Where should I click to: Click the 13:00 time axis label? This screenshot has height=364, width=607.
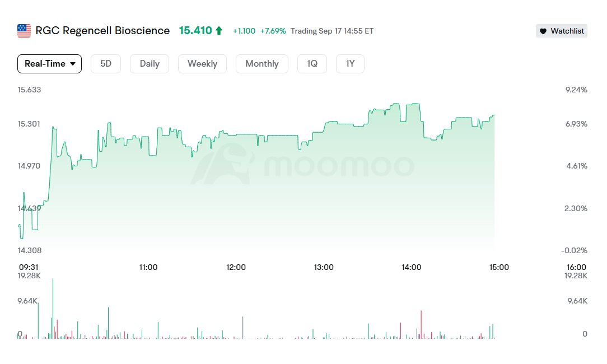[x=324, y=267]
